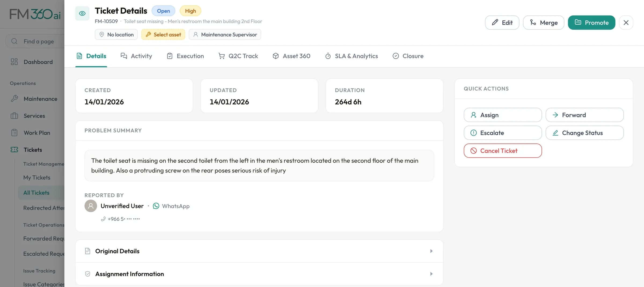Click the No location chip
Image resolution: width=644 pixels, height=287 pixels.
pos(116,35)
